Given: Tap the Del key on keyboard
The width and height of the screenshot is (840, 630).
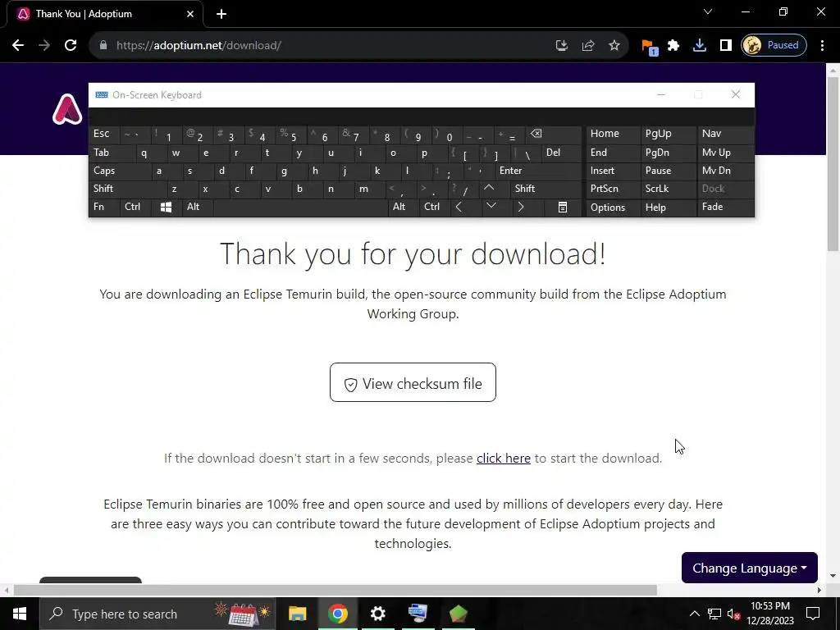Looking at the screenshot, I should (x=561, y=153).
